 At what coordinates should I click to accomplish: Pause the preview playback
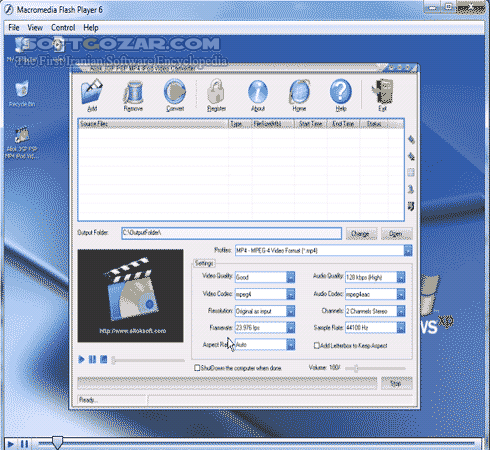point(92,359)
